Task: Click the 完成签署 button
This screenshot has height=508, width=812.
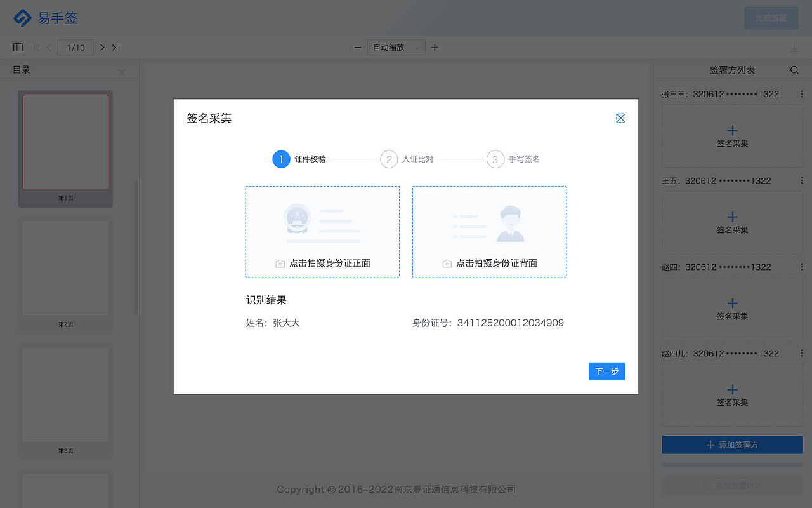Action: (x=771, y=18)
